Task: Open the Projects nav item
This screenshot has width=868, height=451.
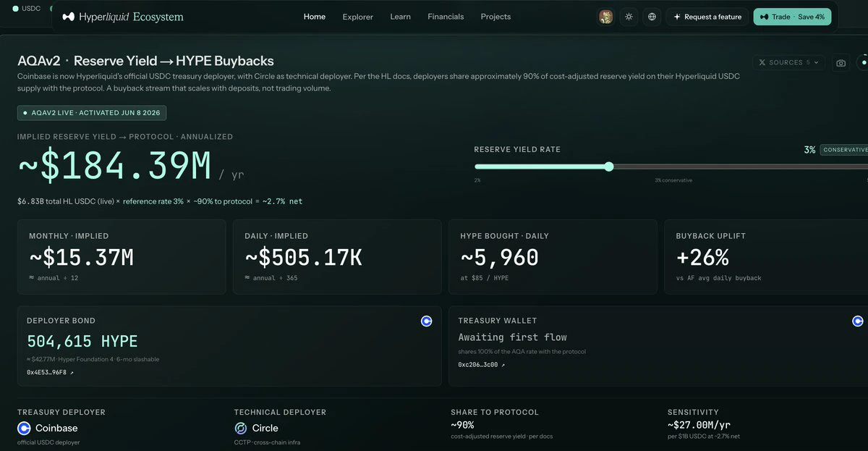Action: (495, 17)
